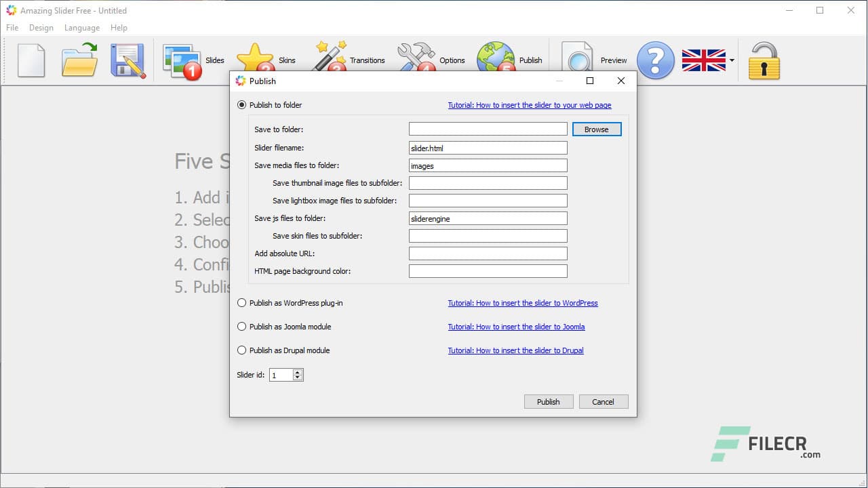Click the UK flag language icon
868x488 pixels.
(703, 60)
